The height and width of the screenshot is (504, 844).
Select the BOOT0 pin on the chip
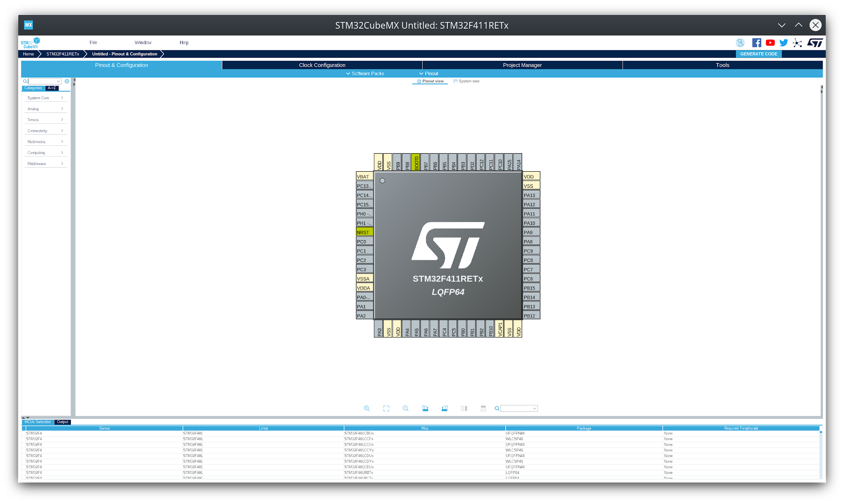[416, 162]
